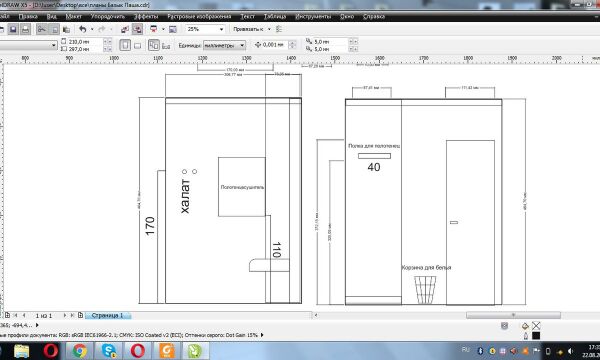Viewport: 600px width, 360px height.
Task: Undo the last action with Undo arrow
Action: pos(82,29)
